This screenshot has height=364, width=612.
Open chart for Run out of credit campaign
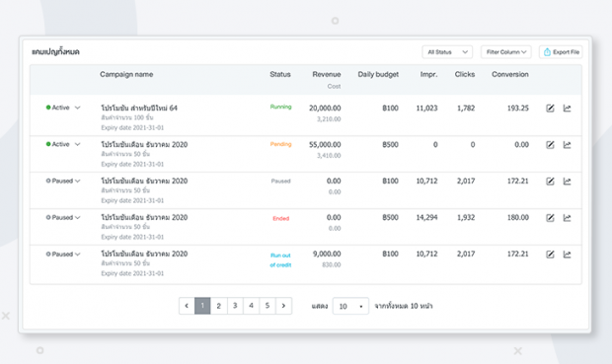[x=568, y=255]
